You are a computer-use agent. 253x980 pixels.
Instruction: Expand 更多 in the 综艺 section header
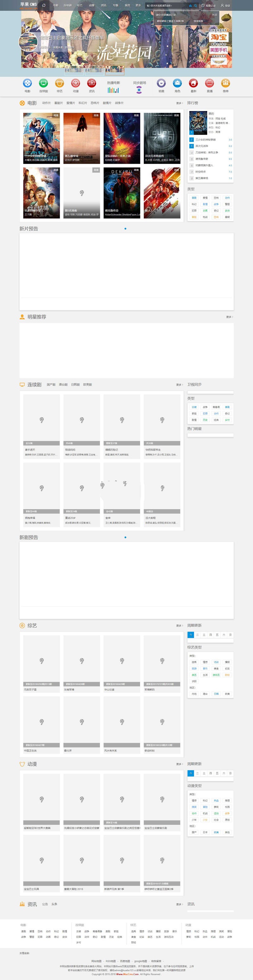click(x=180, y=626)
